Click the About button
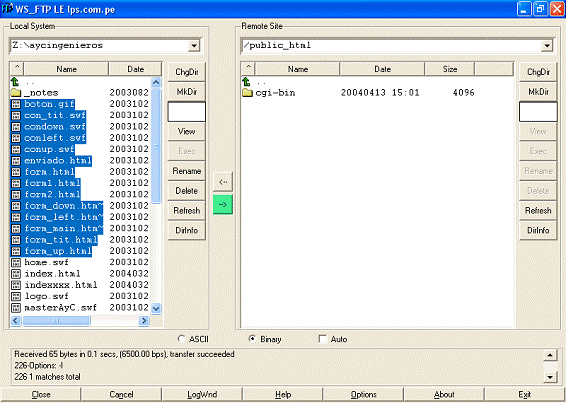The height and width of the screenshot is (403, 566). click(x=444, y=395)
